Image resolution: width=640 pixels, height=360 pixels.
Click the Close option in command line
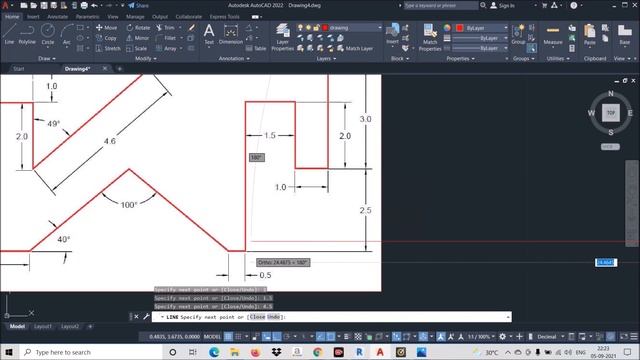[257, 317]
